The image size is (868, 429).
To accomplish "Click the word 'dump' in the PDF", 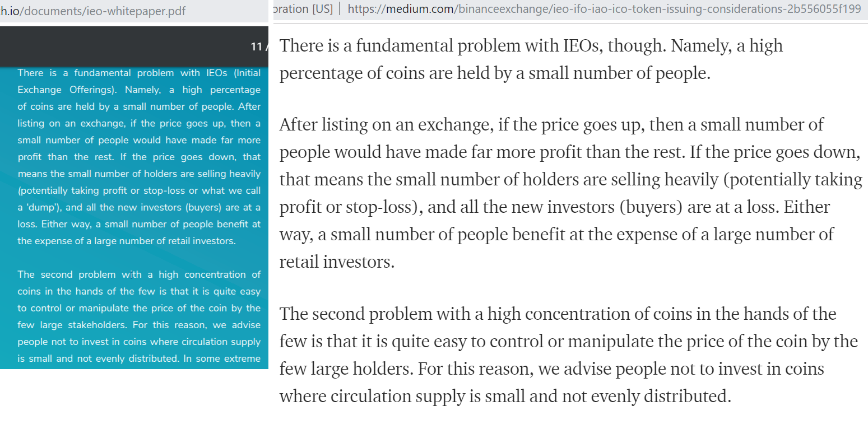I will pyautogui.click(x=44, y=207).
